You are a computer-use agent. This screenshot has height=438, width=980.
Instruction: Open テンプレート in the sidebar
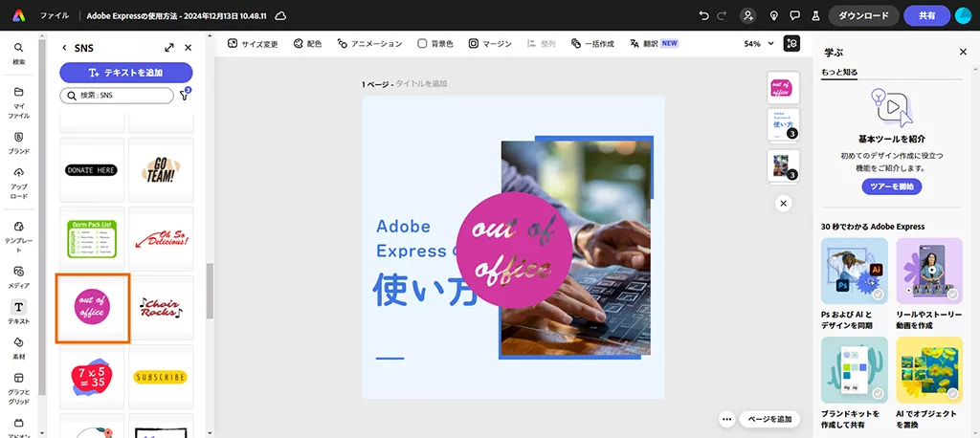pos(19,237)
